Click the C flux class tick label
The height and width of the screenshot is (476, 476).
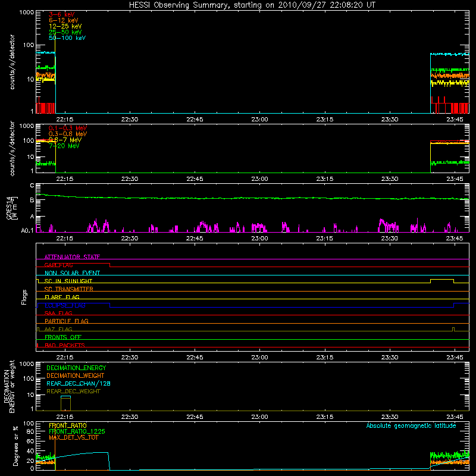coord(32,185)
